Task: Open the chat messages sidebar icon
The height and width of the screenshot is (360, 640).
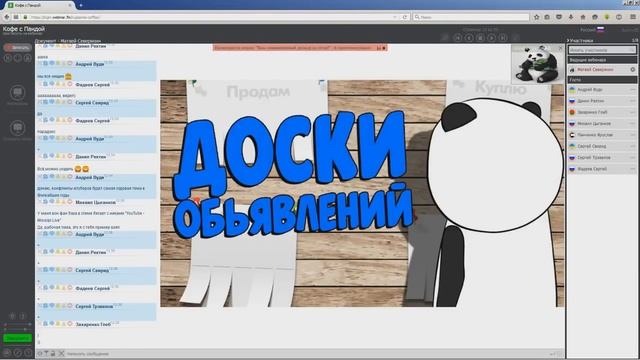Action: coord(17,93)
